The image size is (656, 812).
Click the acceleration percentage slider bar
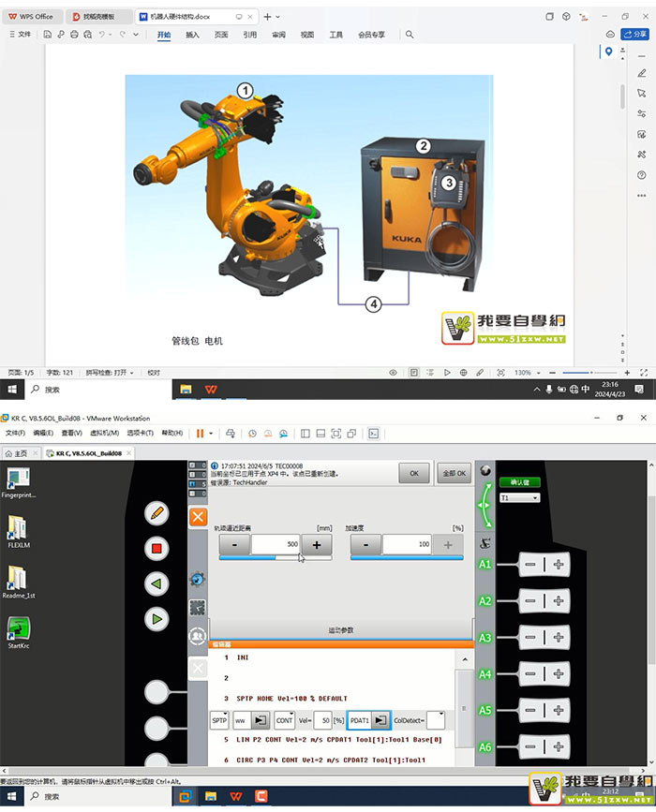[407, 558]
